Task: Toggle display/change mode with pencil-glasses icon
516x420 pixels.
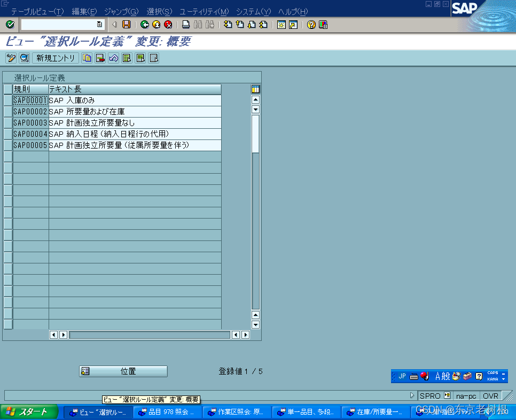Action: click(x=11, y=58)
